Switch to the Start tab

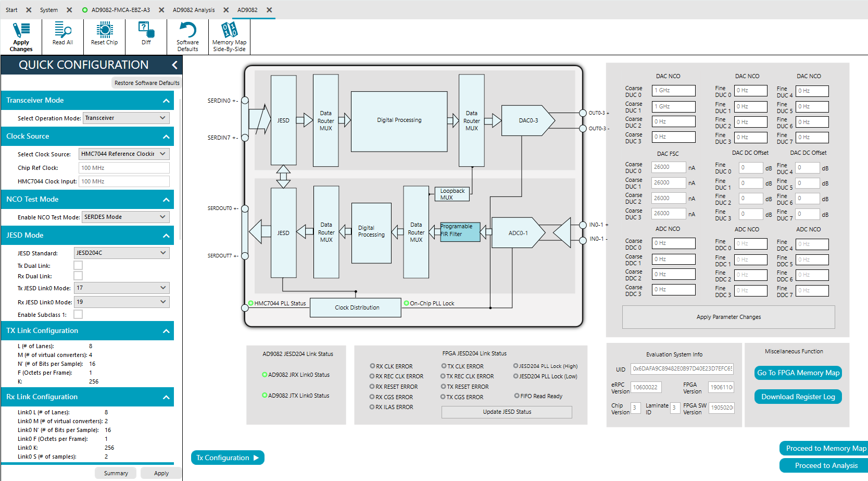click(11, 10)
